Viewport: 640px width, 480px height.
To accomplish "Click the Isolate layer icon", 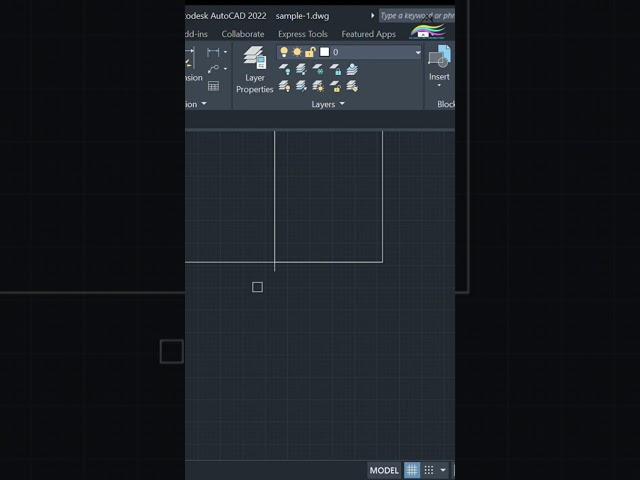I will pos(302,69).
